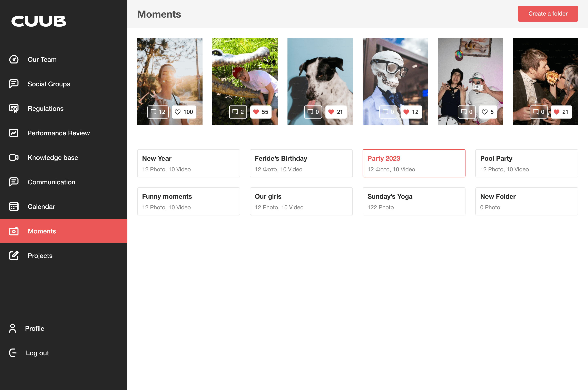Toggle like on the funny couple photo

coord(488,112)
